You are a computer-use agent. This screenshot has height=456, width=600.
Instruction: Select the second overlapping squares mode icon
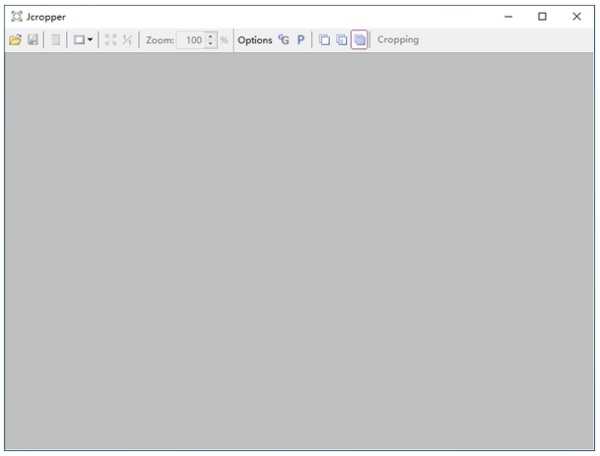(341, 40)
